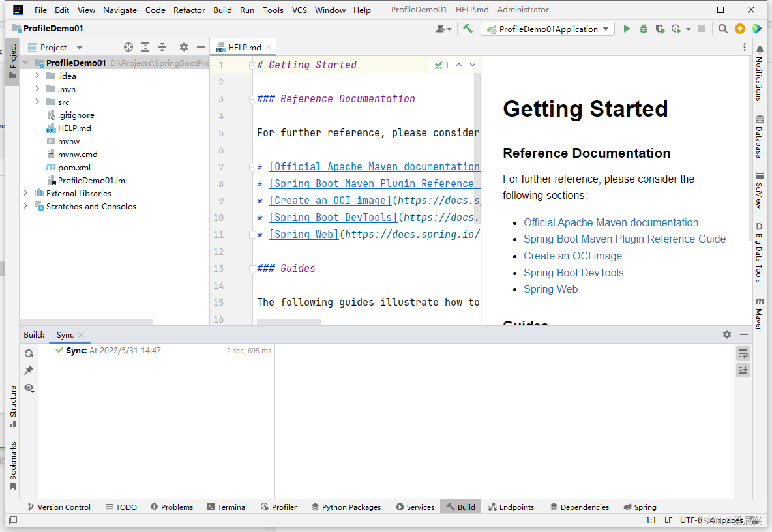Image resolution: width=772 pixels, height=532 pixels.
Task: Close the Sync build tab
Action: click(x=81, y=334)
